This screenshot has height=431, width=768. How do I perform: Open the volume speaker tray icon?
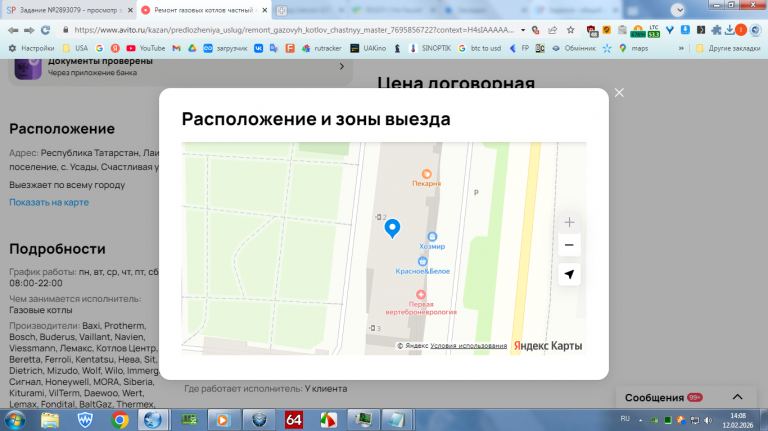tap(708, 420)
